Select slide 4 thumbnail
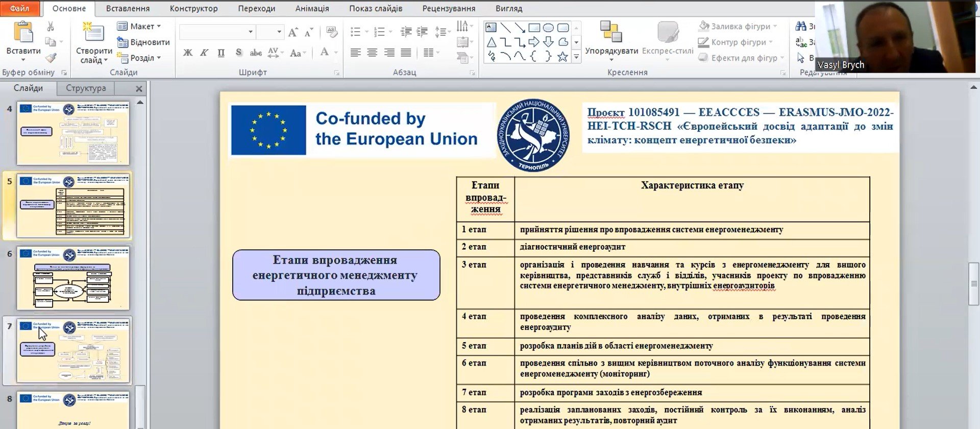The width and height of the screenshot is (980, 429). [x=73, y=133]
